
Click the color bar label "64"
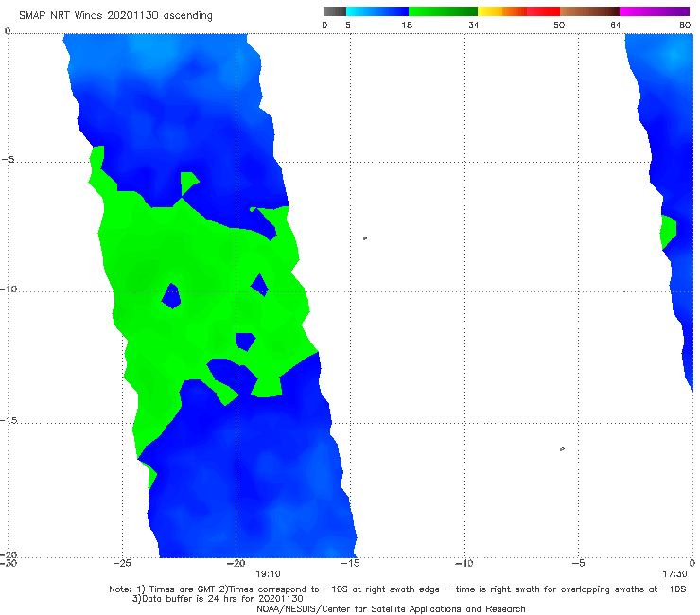pos(616,25)
